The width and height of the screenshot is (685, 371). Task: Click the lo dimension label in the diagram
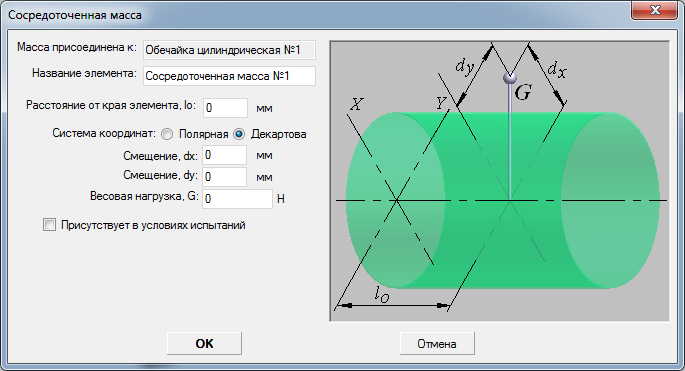(381, 294)
